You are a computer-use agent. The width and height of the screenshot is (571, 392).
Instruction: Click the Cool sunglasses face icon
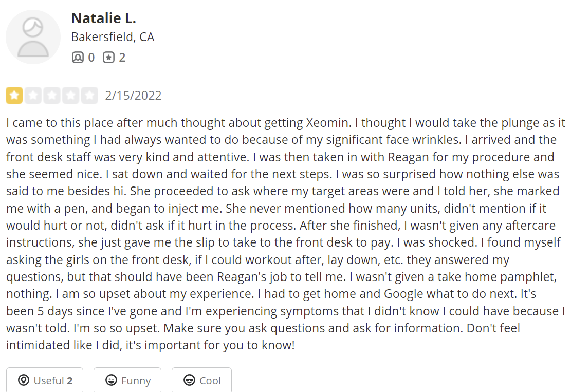189,380
